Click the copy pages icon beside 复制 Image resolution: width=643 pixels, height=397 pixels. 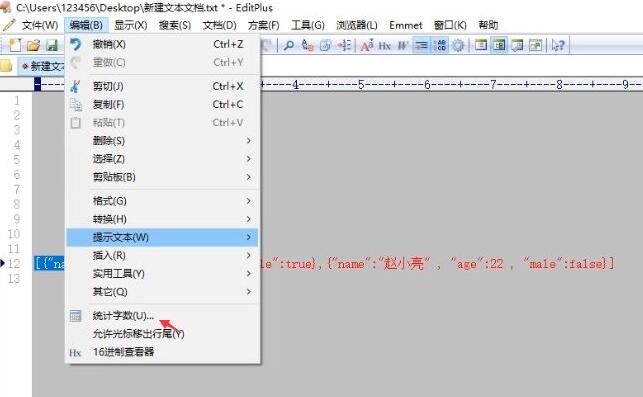pos(75,105)
